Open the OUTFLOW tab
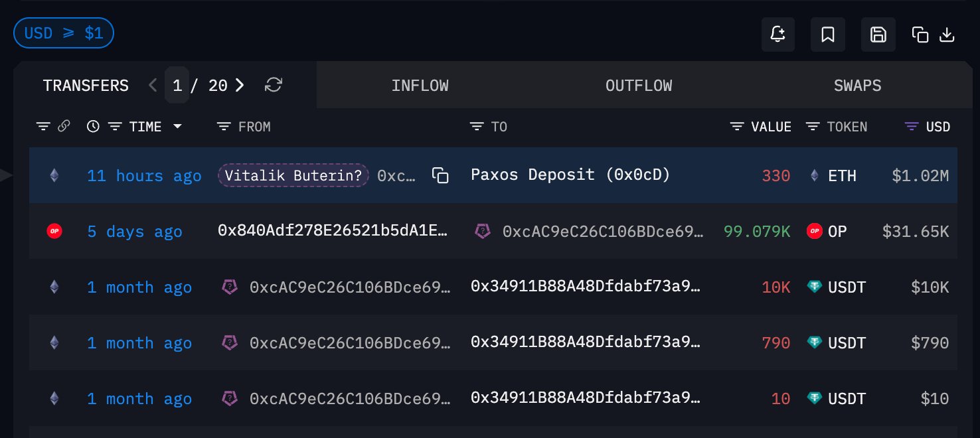980x438 pixels. pos(639,86)
